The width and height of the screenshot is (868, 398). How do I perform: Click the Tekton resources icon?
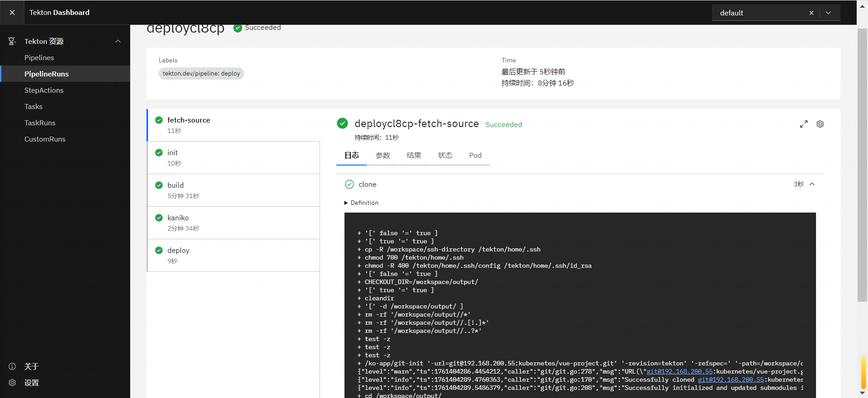12,41
